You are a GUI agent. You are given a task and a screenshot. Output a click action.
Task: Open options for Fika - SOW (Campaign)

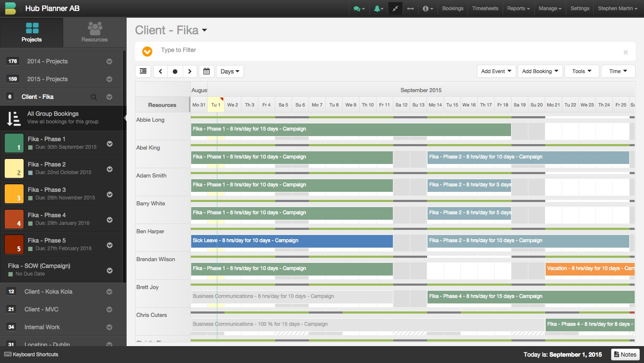[110, 270]
